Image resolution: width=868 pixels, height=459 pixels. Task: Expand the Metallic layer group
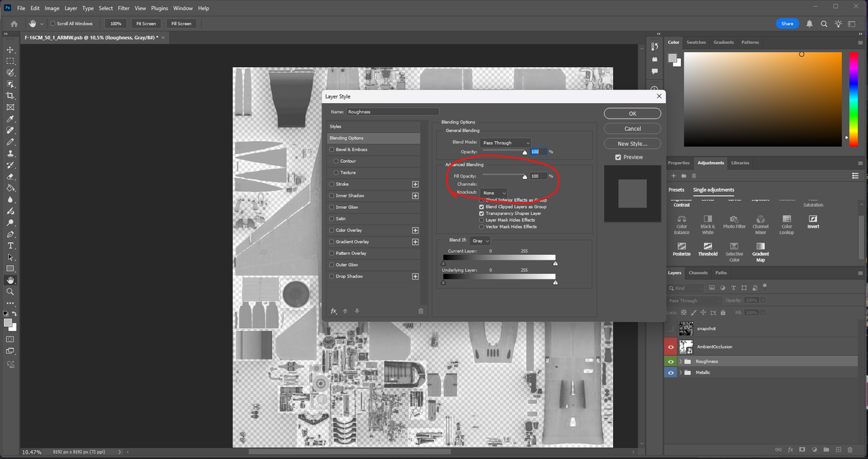[x=680, y=372]
